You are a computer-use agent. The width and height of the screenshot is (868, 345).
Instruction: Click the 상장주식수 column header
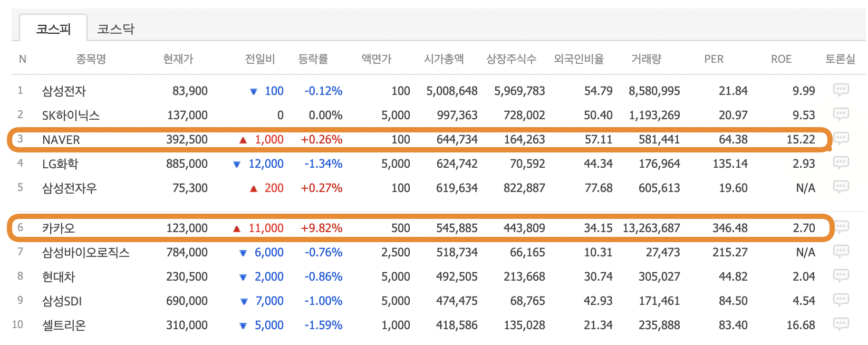(x=511, y=59)
